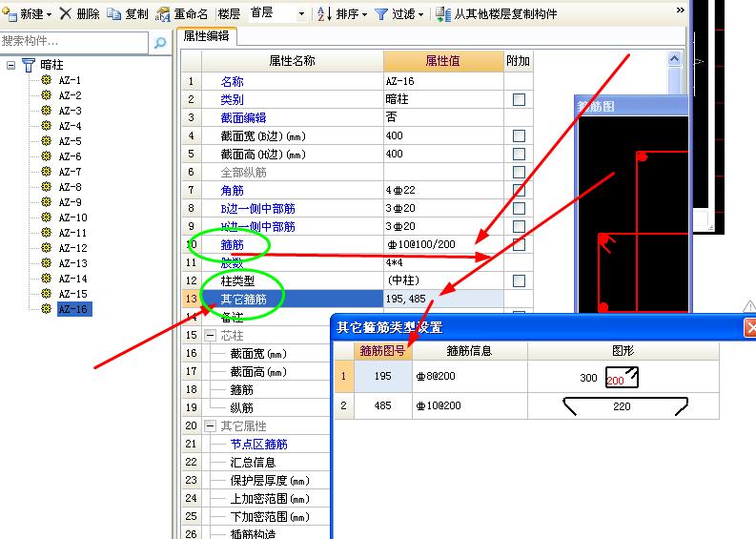This screenshot has width=756, height=539.
Task: Click the 过滤 filter funnel icon
Action: pos(381,14)
